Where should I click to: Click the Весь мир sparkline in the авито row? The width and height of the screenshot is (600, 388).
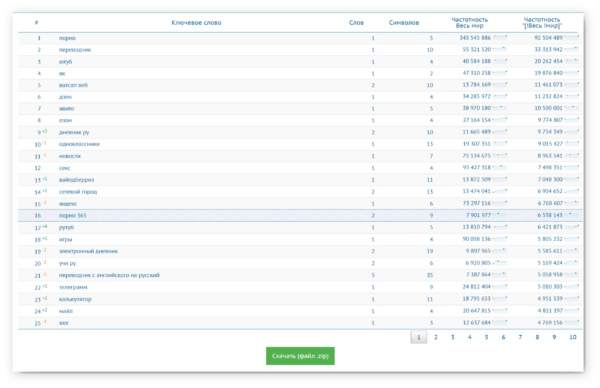point(500,108)
